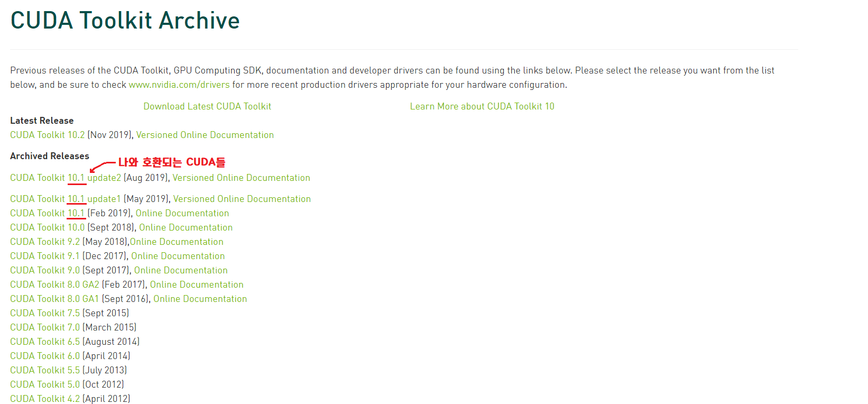Click the (August 2014) date text
The height and width of the screenshot is (404, 868).
111,342
